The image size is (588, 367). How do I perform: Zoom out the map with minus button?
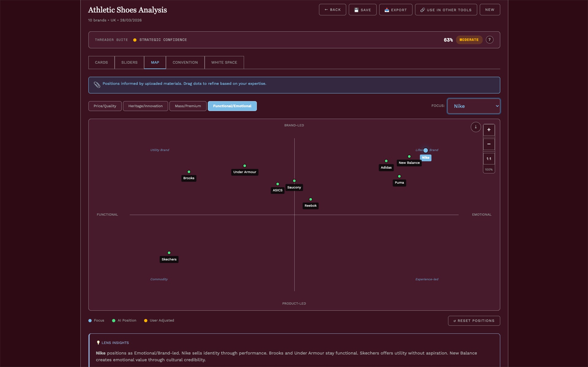[489, 144]
